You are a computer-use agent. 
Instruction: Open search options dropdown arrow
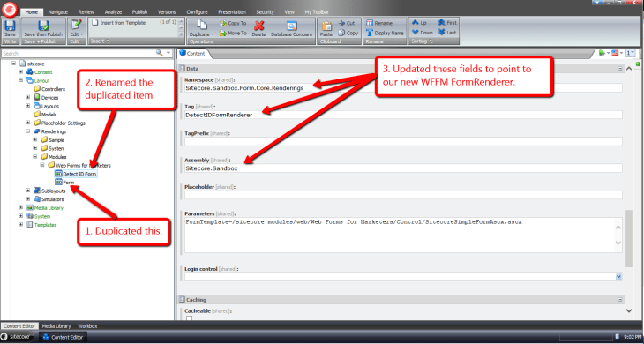[168, 54]
